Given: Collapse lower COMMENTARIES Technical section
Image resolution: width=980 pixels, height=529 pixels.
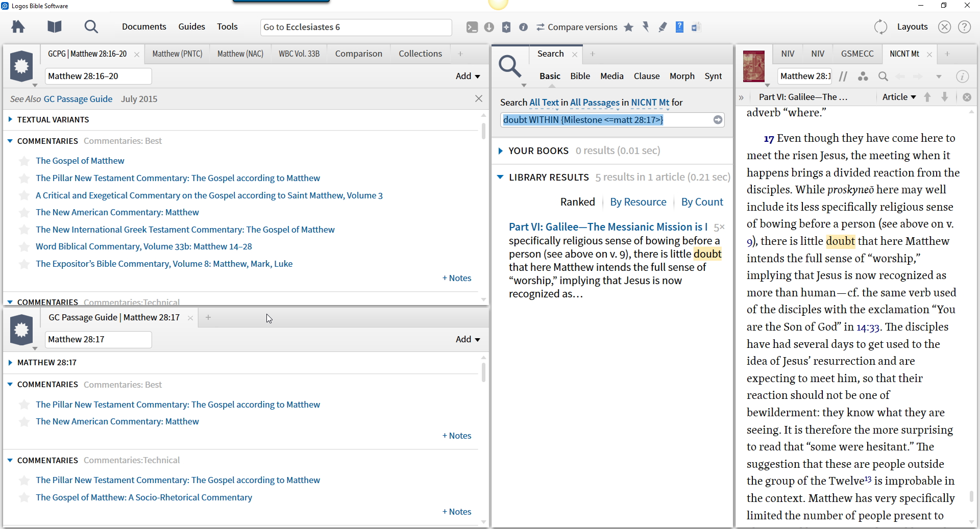Looking at the screenshot, I should (x=10, y=460).
